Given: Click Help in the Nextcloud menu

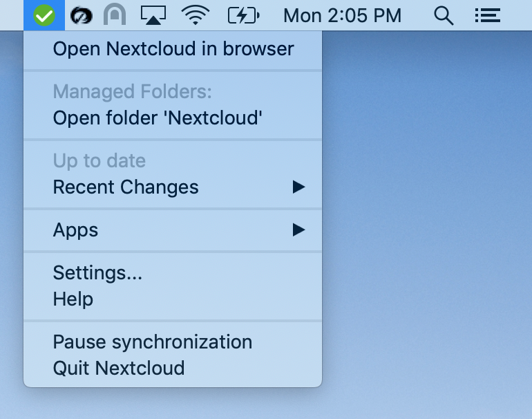Looking at the screenshot, I should coord(73,299).
